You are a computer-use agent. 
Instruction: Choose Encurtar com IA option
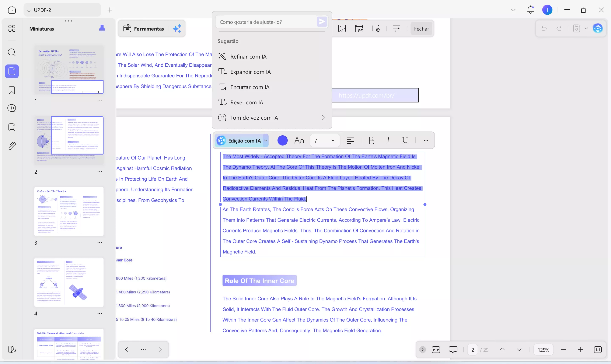[x=250, y=87]
